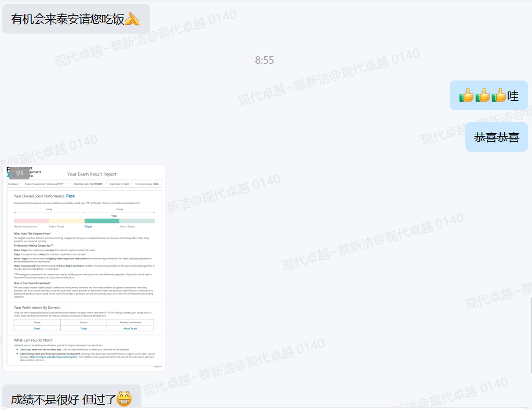Open the Exam Result Report image thumbnail

pyautogui.click(x=84, y=268)
